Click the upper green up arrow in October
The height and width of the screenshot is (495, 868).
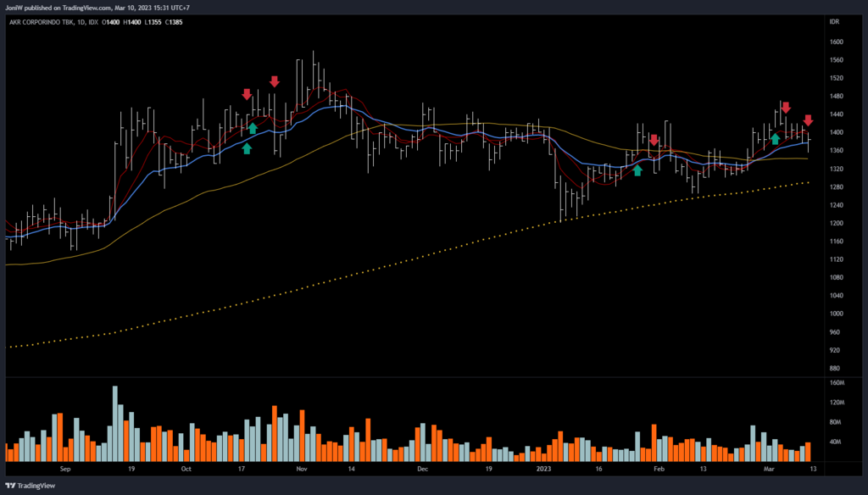(x=253, y=128)
